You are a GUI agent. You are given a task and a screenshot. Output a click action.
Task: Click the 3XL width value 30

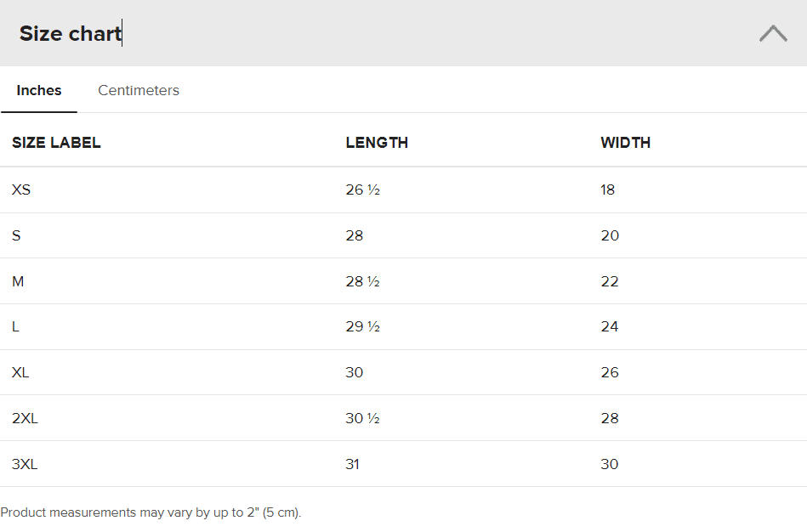click(610, 464)
